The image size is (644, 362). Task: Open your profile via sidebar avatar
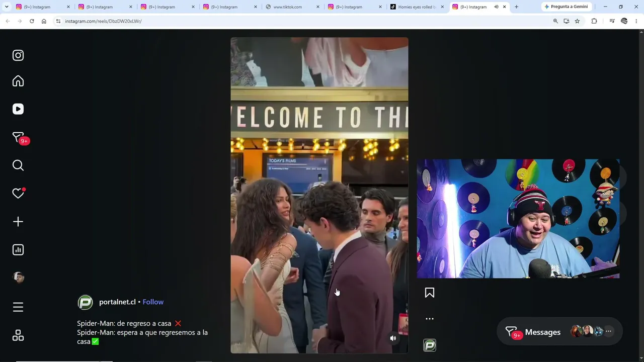[x=18, y=278]
